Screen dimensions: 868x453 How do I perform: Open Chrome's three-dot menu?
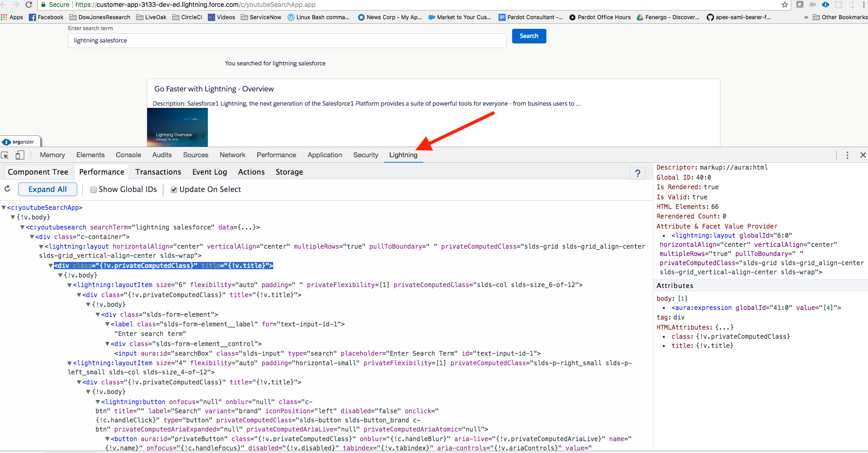pos(863,5)
